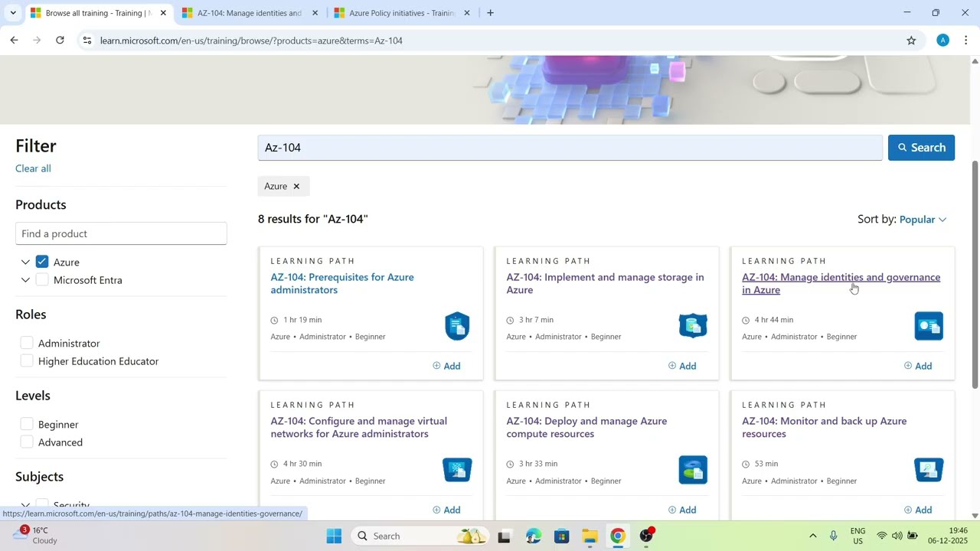This screenshot has width=980, height=551.
Task: Click the browser back arrow
Action: click(14, 41)
